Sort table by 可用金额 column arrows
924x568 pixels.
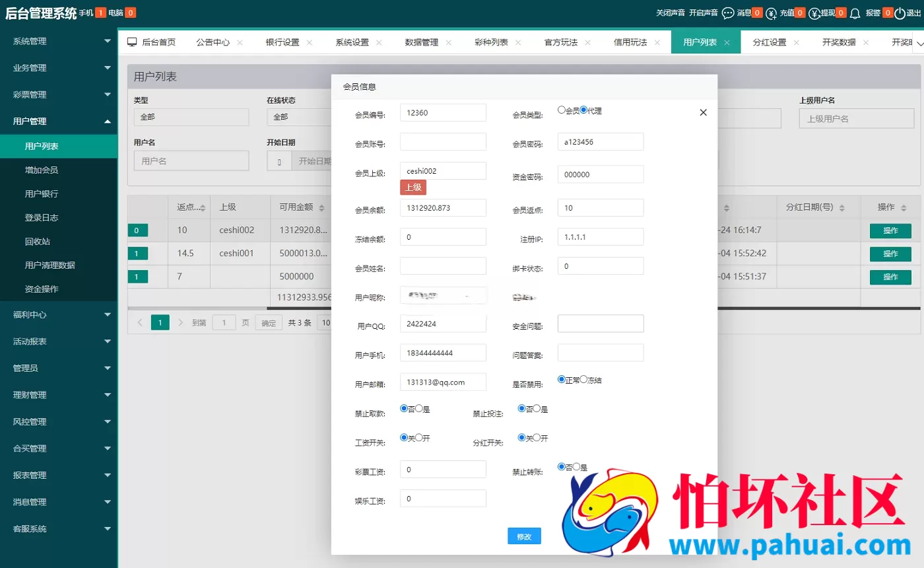(x=321, y=207)
